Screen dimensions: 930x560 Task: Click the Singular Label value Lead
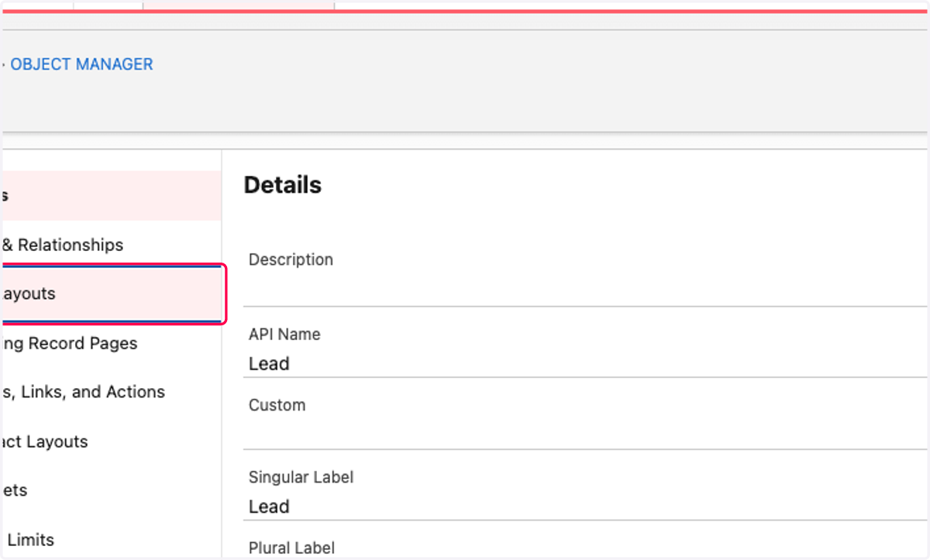[x=269, y=507]
